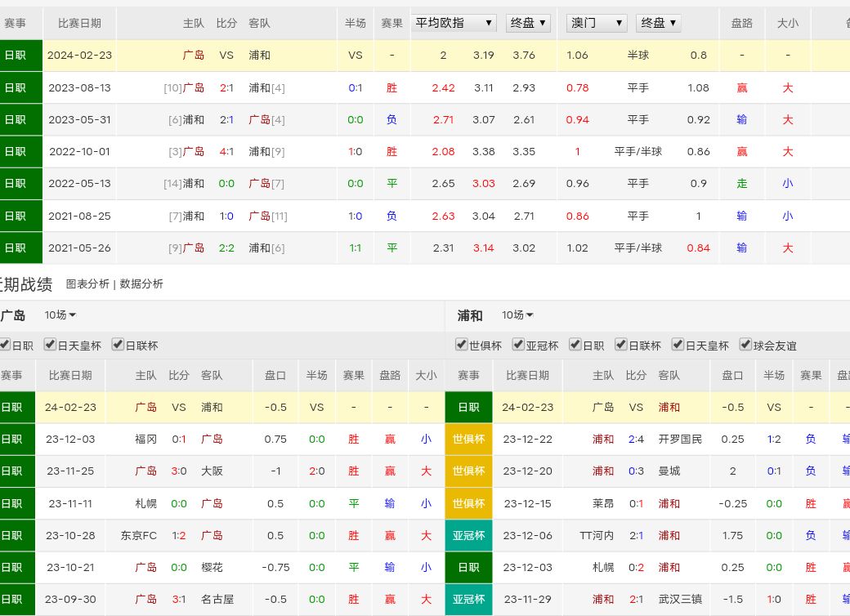Click the 开罗国民 team name

[680, 439]
